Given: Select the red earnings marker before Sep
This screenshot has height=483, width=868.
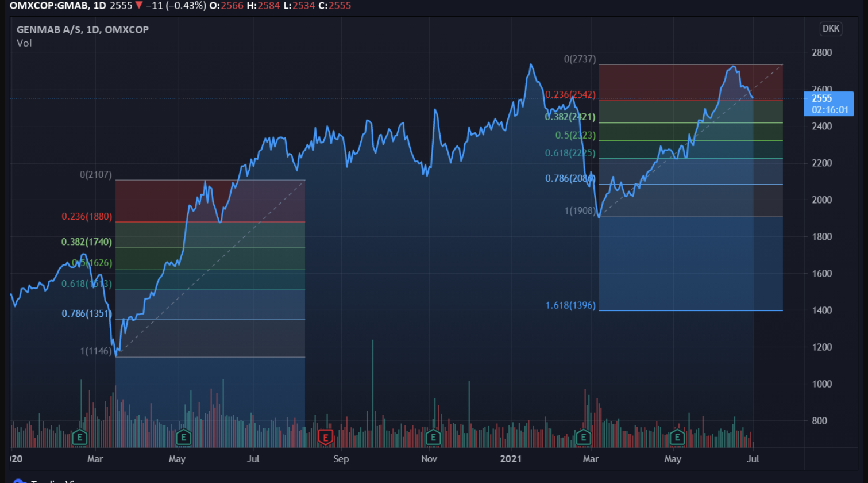Looking at the screenshot, I should [x=326, y=438].
